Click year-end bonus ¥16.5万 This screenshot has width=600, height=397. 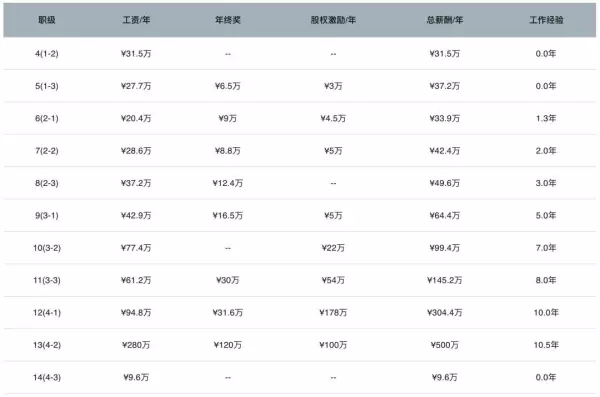coord(228,216)
